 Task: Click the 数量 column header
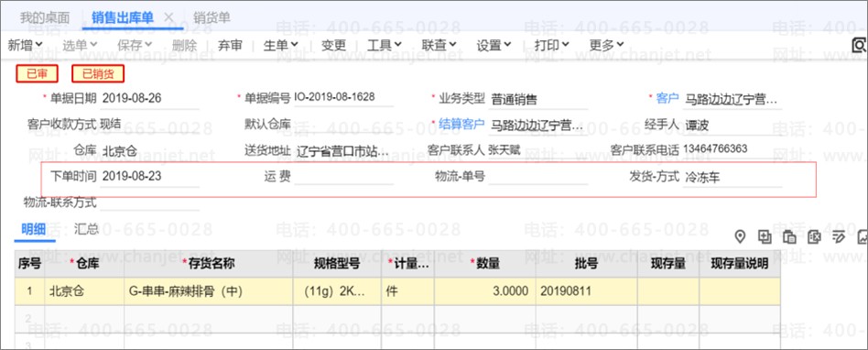click(485, 264)
